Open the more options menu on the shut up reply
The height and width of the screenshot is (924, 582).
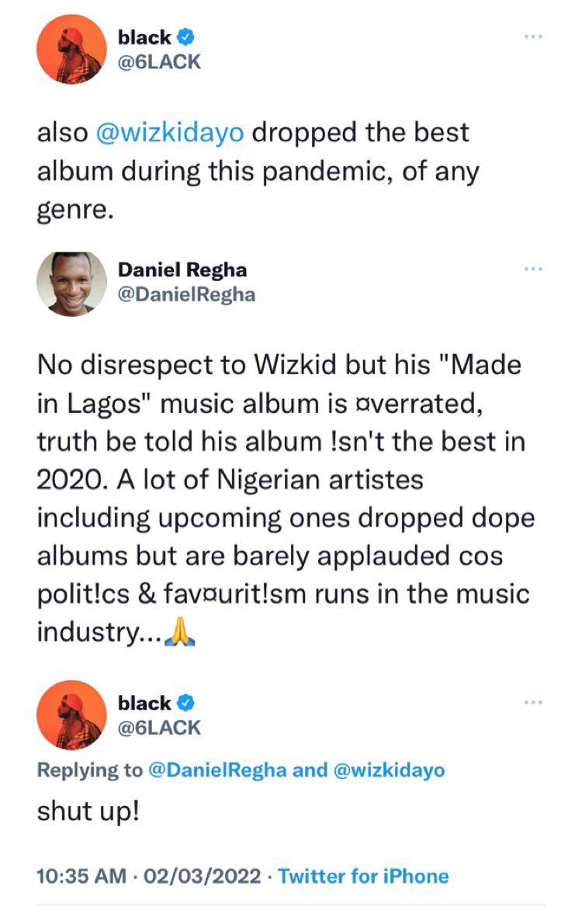click(533, 701)
